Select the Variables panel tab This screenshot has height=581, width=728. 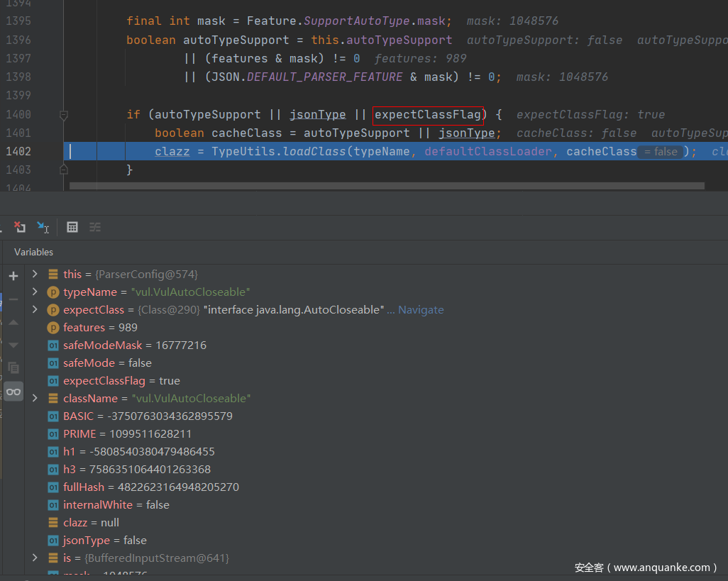click(33, 252)
